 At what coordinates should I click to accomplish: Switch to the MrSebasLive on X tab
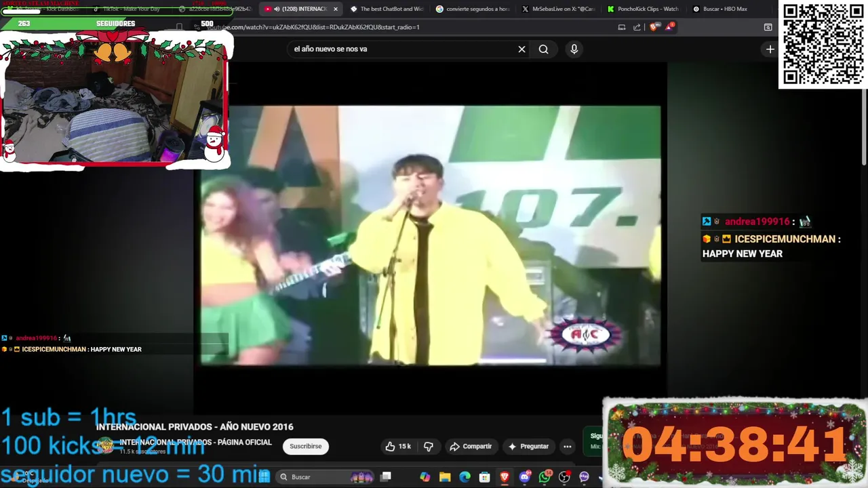[558, 9]
